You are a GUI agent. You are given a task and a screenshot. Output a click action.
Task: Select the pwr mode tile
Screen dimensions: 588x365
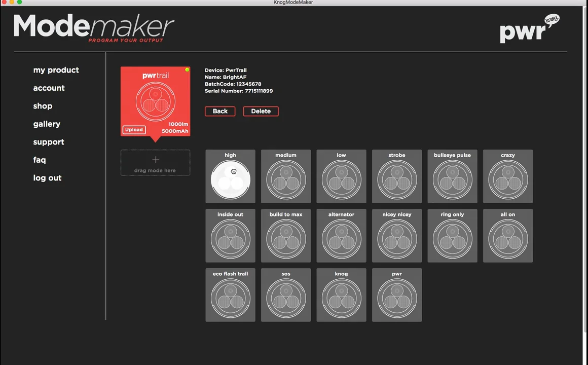(x=397, y=295)
